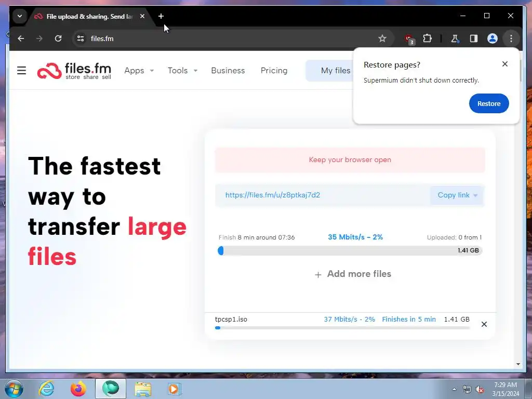The image size is (532, 399).
Task: Click the 35 Mbits/s – 2% status
Action: 355,237
